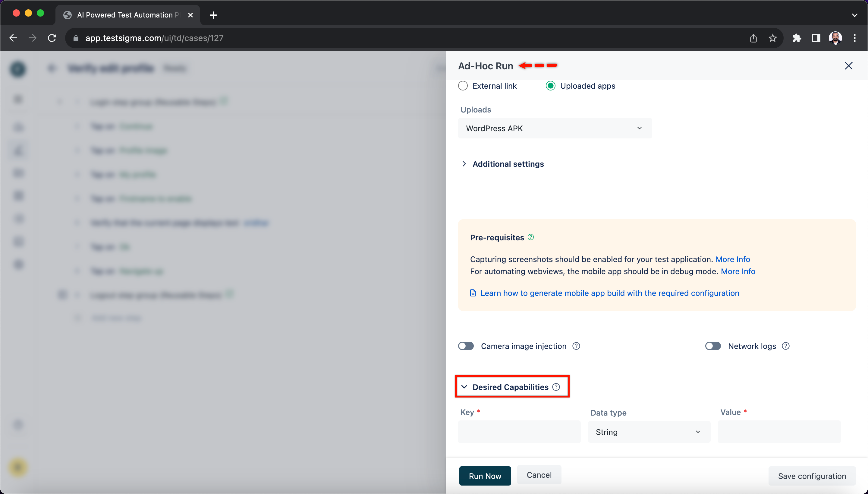Collapse the Desired Capabilities section

click(x=464, y=387)
